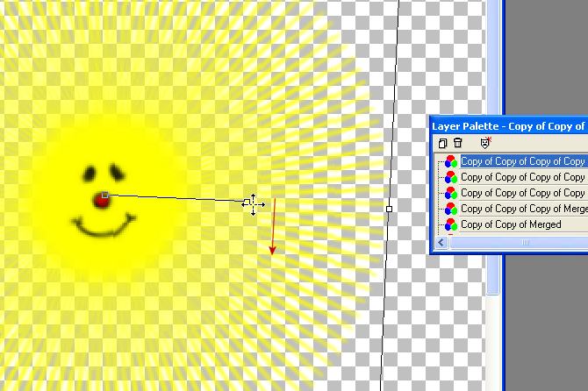The width and height of the screenshot is (588, 391).
Task: Click the mask icon in Layer Palette
Action: pyautogui.click(x=485, y=143)
